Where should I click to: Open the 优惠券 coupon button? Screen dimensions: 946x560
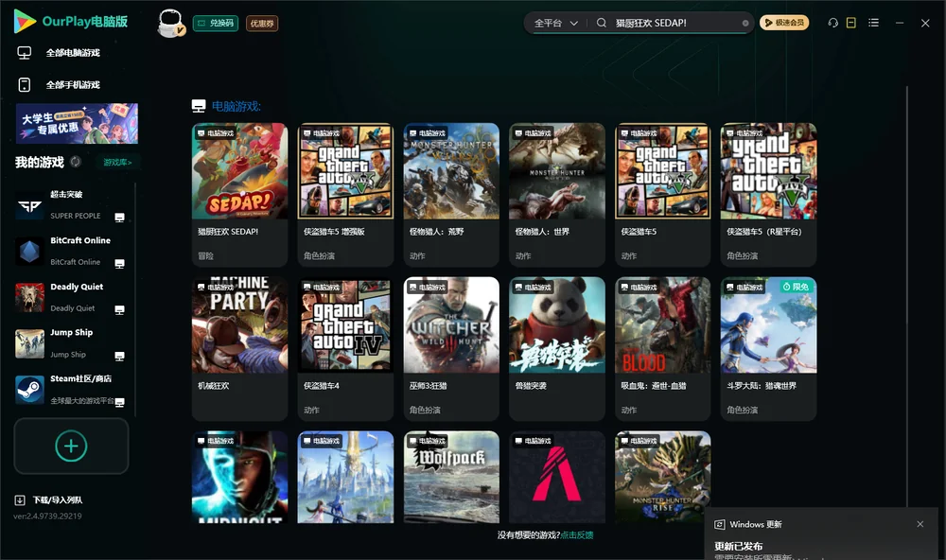pyautogui.click(x=262, y=23)
